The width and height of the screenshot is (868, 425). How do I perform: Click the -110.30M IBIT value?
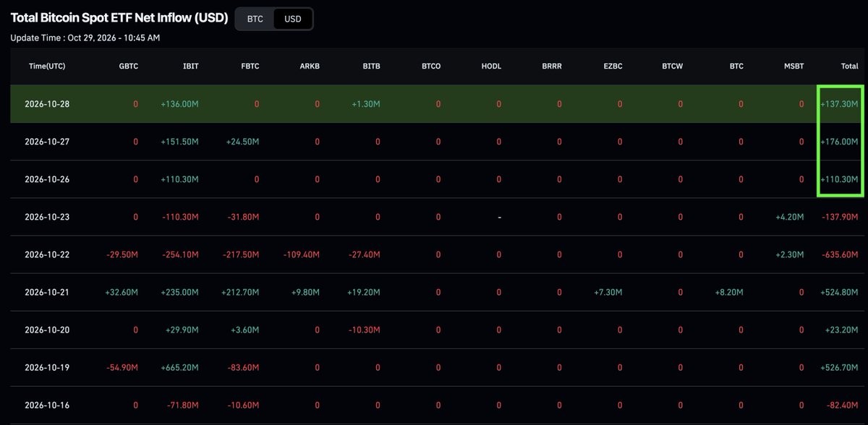tap(180, 217)
